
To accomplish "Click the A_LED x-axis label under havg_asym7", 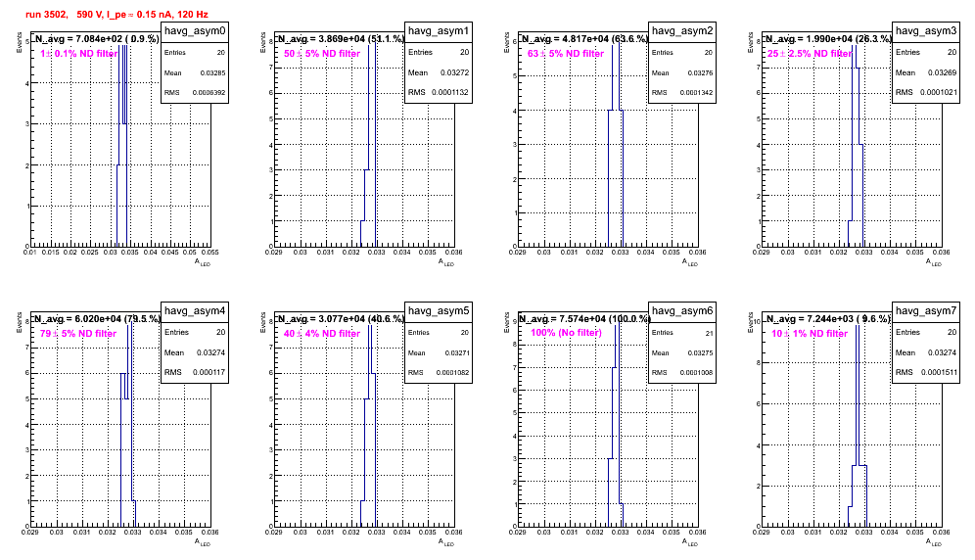I will 934,542.
